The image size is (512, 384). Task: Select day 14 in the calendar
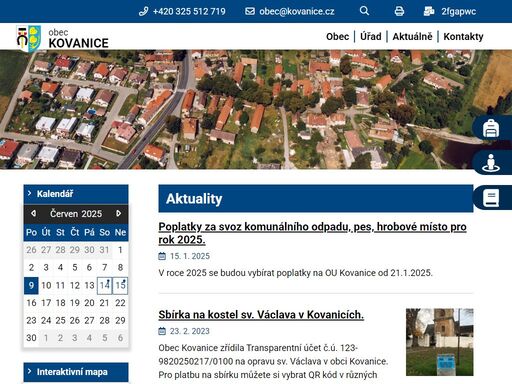(104, 285)
